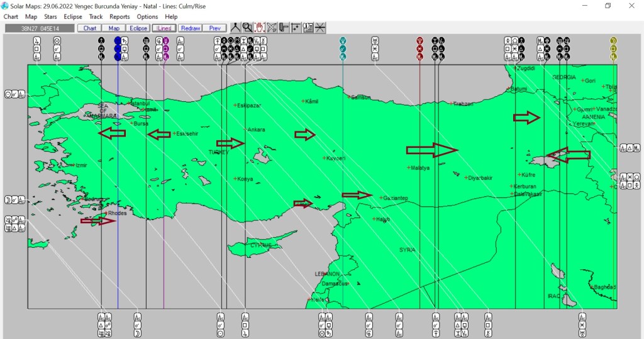Switch to the Chart view button

tap(90, 28)
